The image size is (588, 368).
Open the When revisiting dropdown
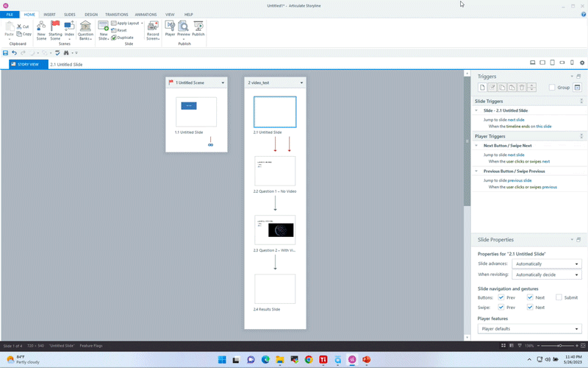tap(547, 275)
